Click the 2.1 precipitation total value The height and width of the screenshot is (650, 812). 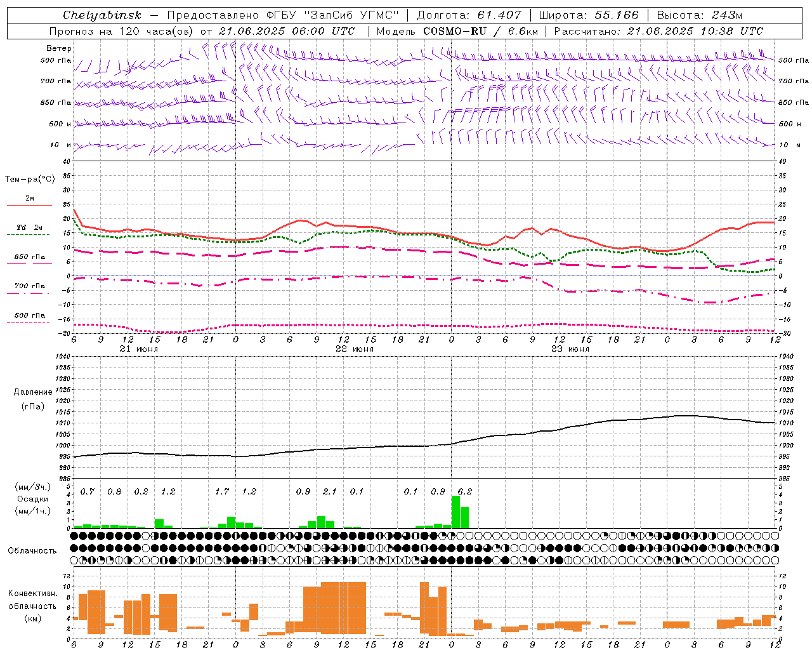[330, 491]
